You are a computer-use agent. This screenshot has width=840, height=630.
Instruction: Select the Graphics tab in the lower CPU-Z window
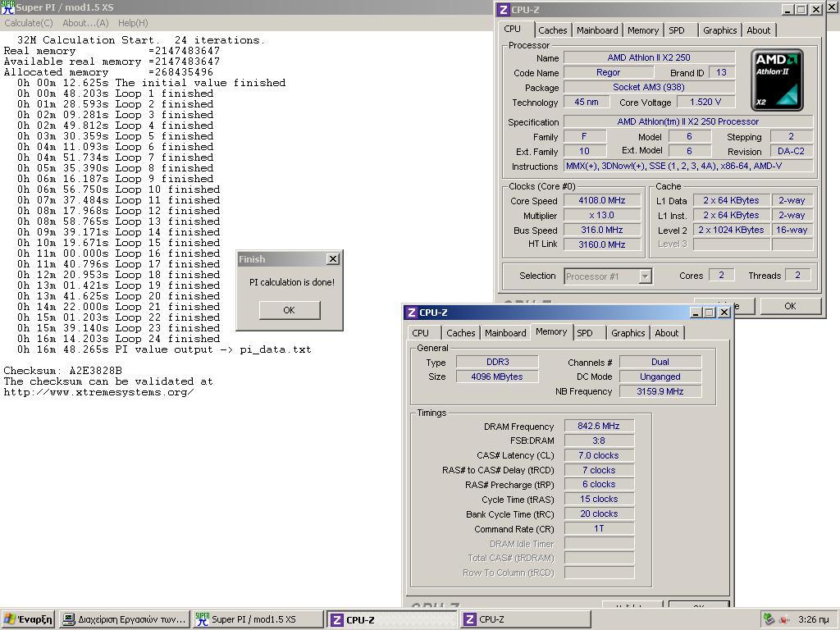coord(628,333)
